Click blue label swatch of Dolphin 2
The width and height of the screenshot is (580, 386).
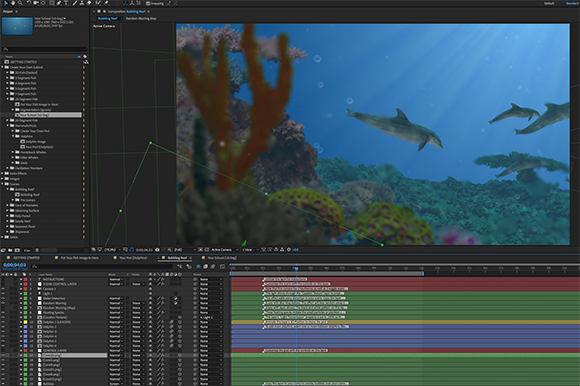tap(26, 327)
